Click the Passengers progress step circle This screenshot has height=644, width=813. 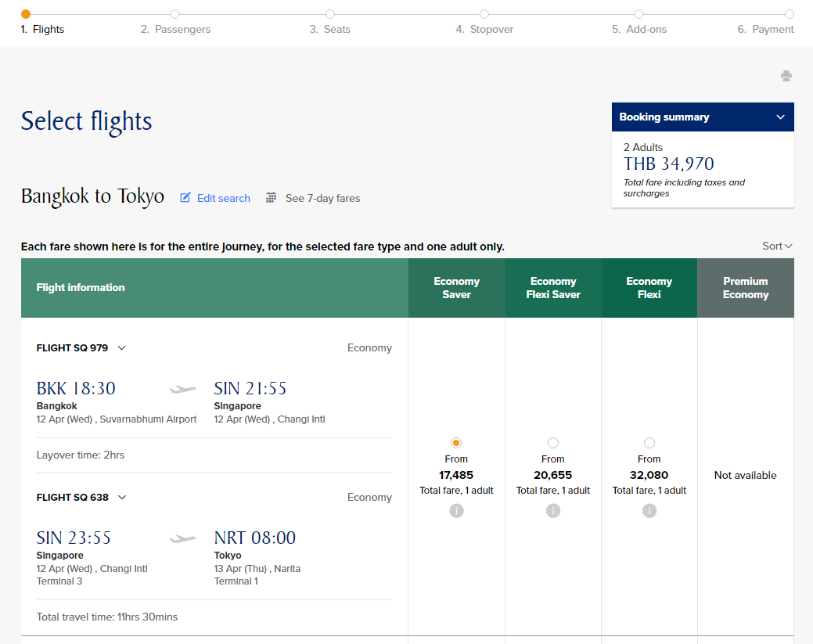pyautogui.click(x=175, y=14)
